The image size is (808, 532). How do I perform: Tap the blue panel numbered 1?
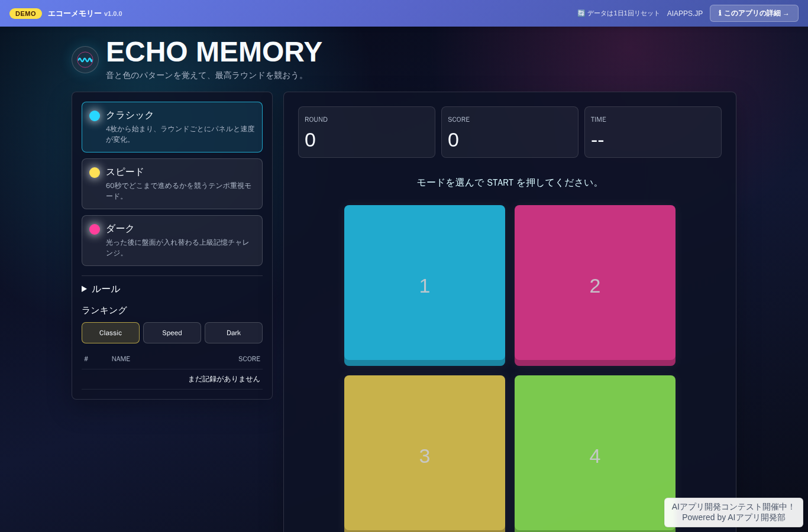point(425,286)
